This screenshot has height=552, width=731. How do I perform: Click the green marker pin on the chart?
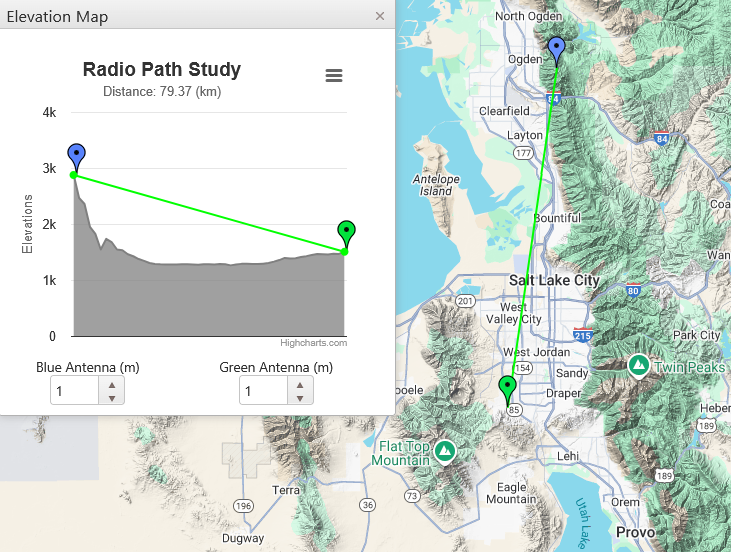pyautogui.click(x=346, y=233)
